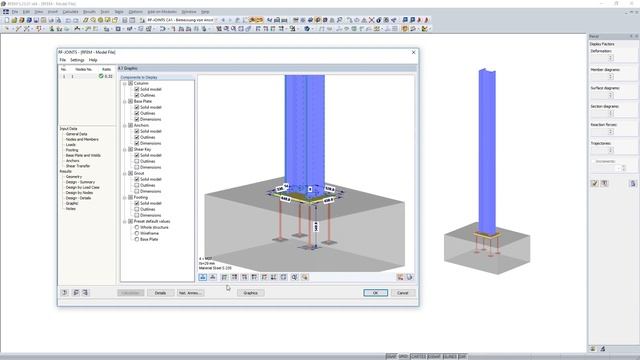Toggle GRID in status bar
Image resolution: width=640 pixels, height=360 pixels.
pos(403,357)
